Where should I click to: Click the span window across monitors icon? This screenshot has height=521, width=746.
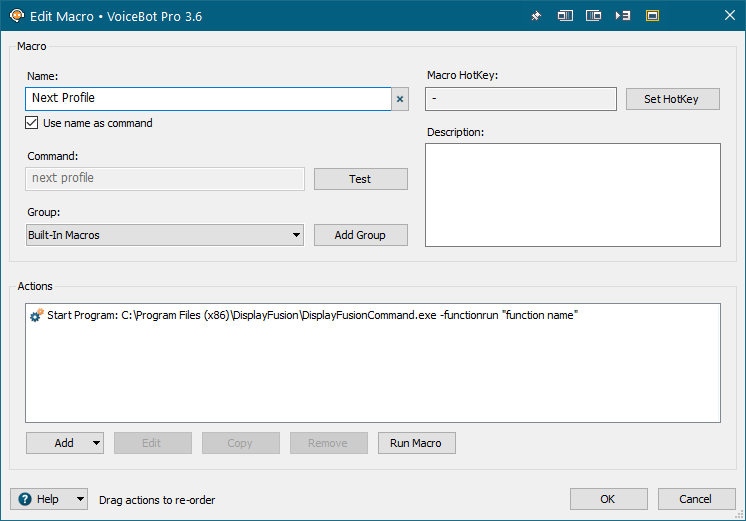(x=594, y=15)
